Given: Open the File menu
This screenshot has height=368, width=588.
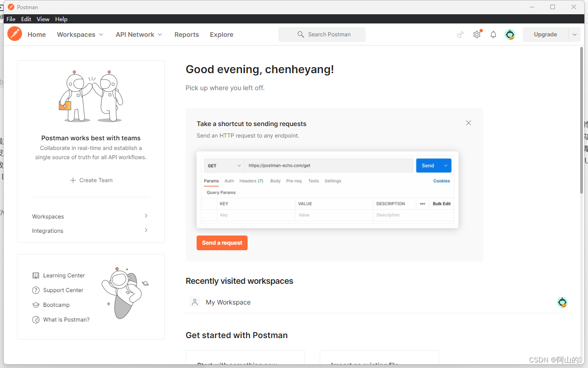Looking at the screenshot, I should pos(11,19).
